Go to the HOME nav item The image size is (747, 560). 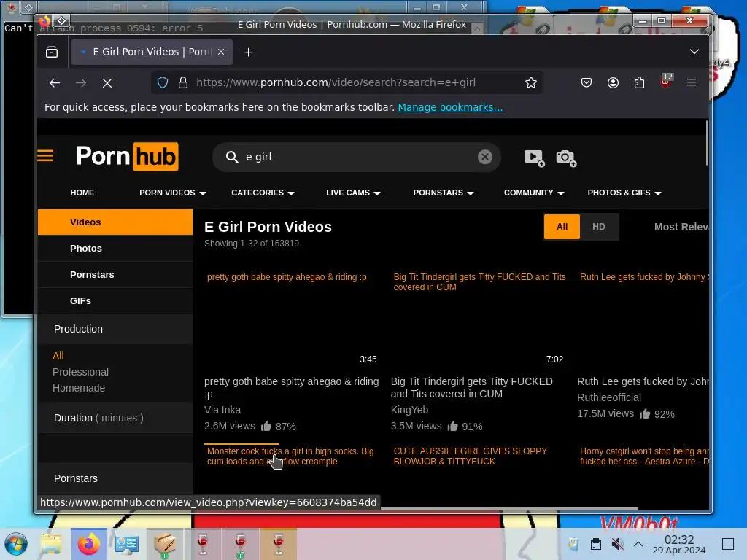coord(82,192)
